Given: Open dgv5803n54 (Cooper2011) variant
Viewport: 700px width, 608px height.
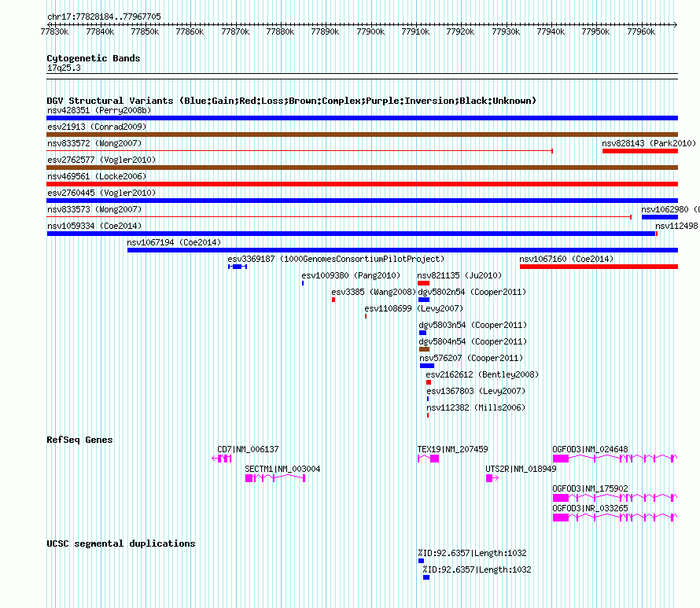Looking at the screenshot, I should point(473,325).
